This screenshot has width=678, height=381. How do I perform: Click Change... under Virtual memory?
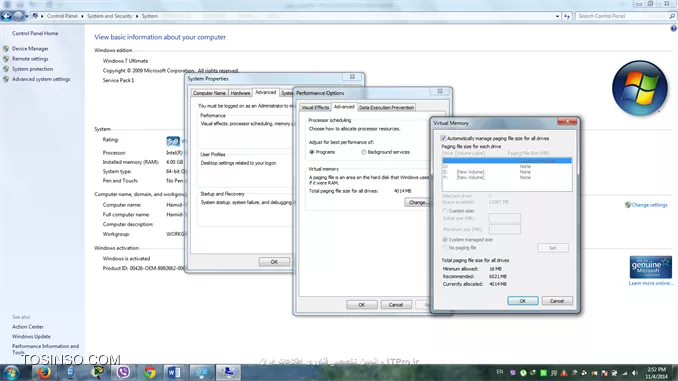[417, 202]
